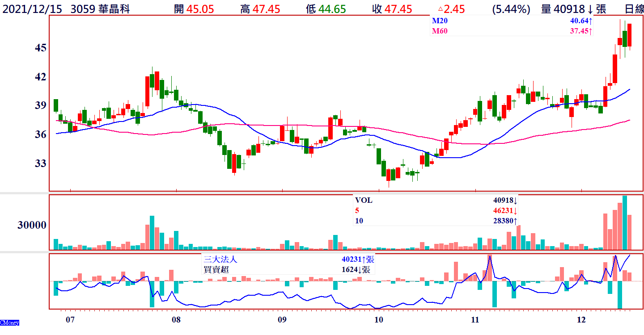
Task: Click the 45 price axis label
Action: [x=41, y=48]
